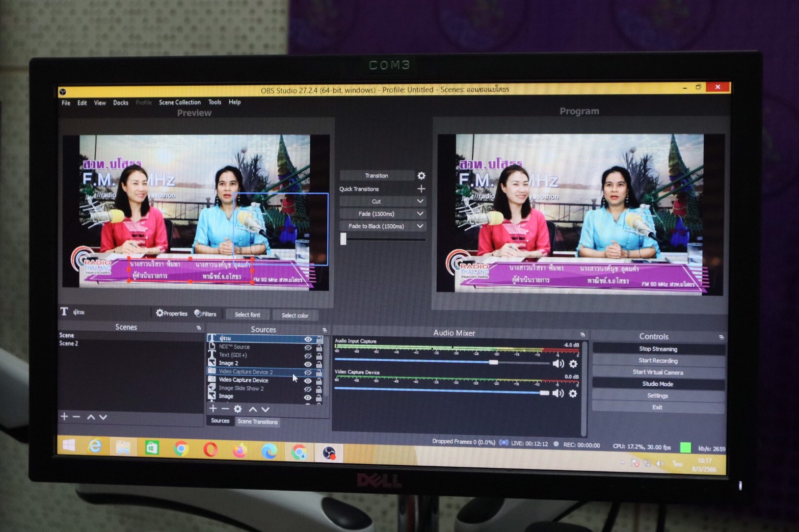Expand Fade to Black (1500ms) dropdown
The width and height of the screenshot is (799, 532).
(420, 226)
